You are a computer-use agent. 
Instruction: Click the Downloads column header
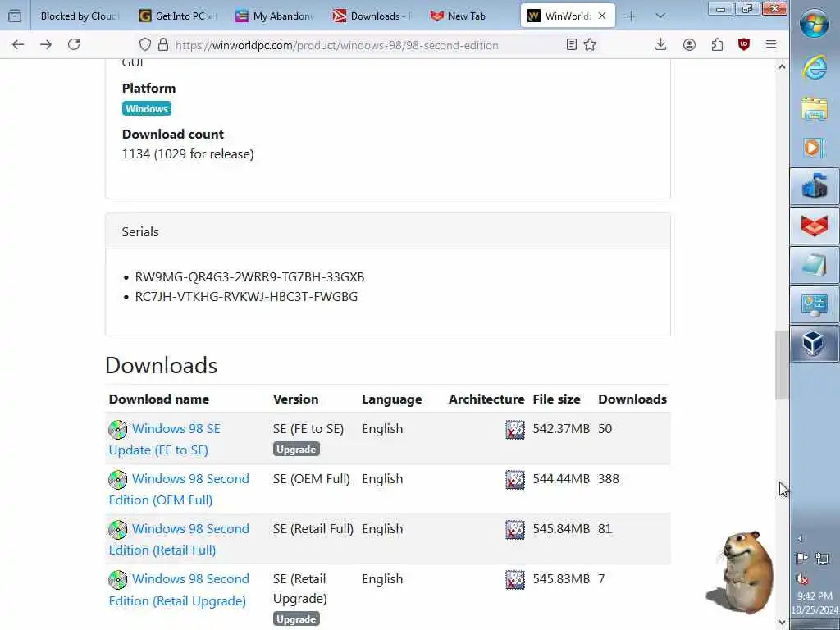click(632, 399)
